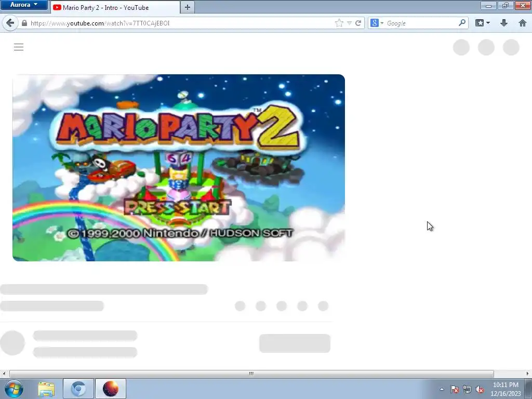532x399 pixels.
Task: Open the downloads arrow icon
Action: 504,23
